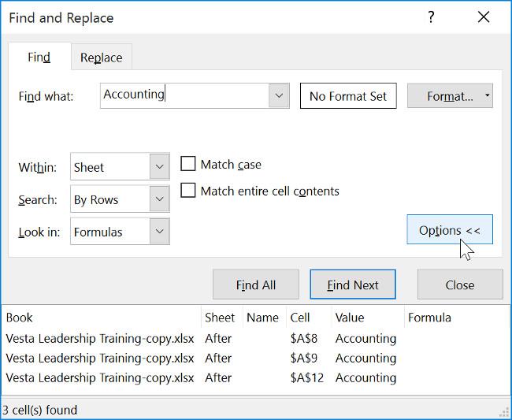Click the Value column header
The height and width of the screenshot is (420, 512).
(368, 317)
